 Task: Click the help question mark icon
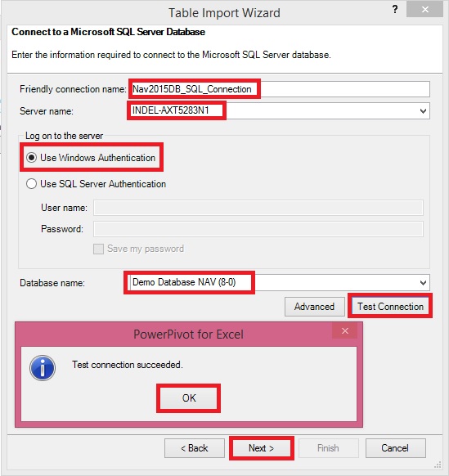[x=395, y=10]
